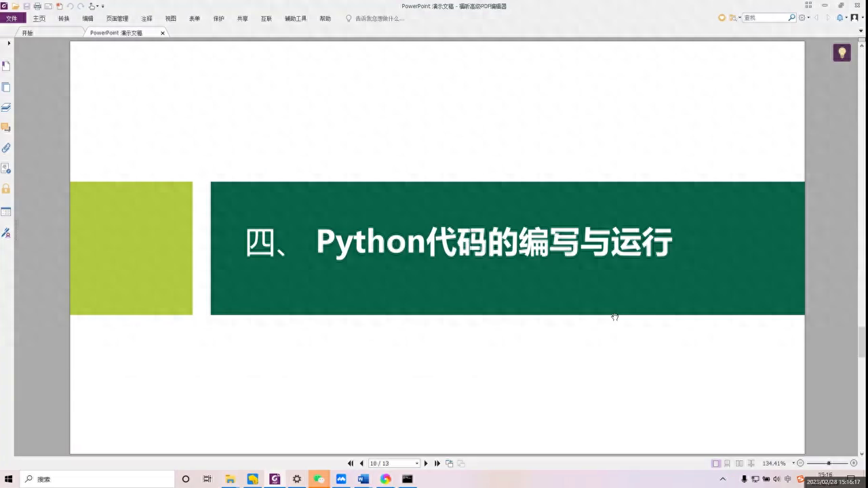Adjust the zoom slider handle
The image size is (868, 488).
point(829,464)
